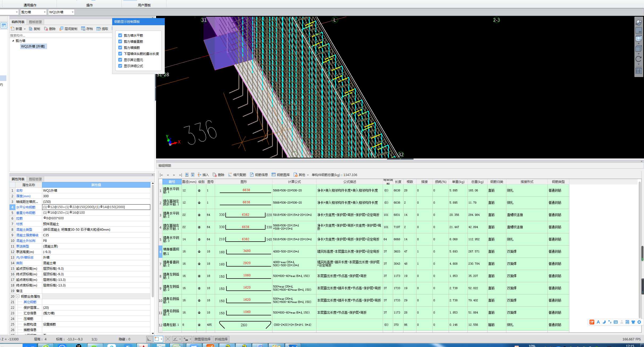The width and height of the screenshot is (644, 347).
Task: Jump to the last rebar record
Action: click(180, 175)
